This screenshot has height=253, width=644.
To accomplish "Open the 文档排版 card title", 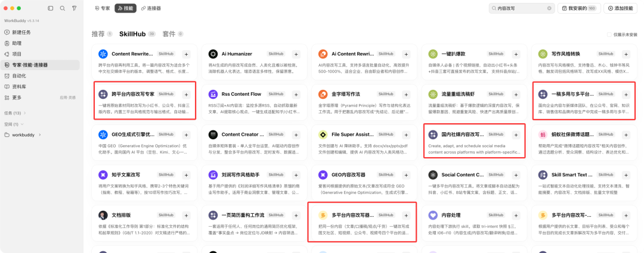I will pos(121,215).
